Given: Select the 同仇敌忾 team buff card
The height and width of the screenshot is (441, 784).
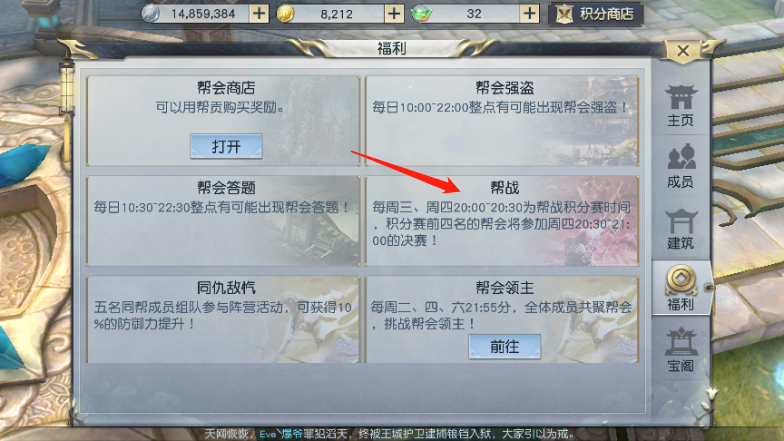Looking at the screenshot, I should click(x=223, y=320).
